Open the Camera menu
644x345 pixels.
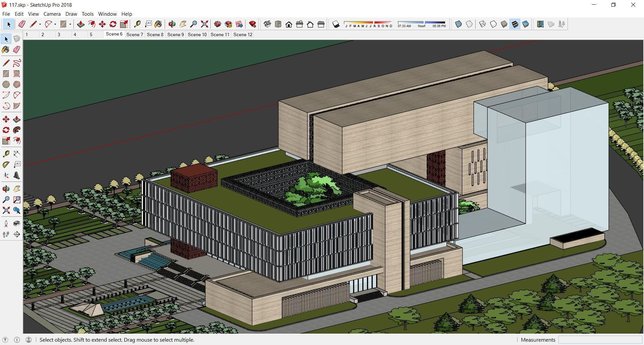tap(52, 14)
